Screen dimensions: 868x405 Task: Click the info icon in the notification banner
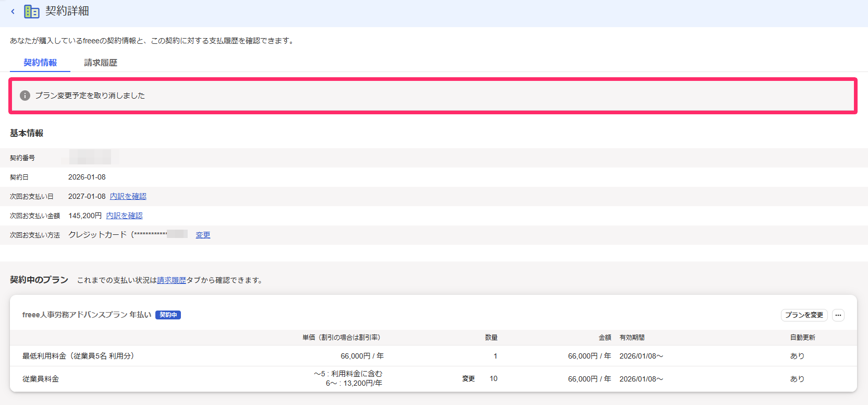point(25,96)
